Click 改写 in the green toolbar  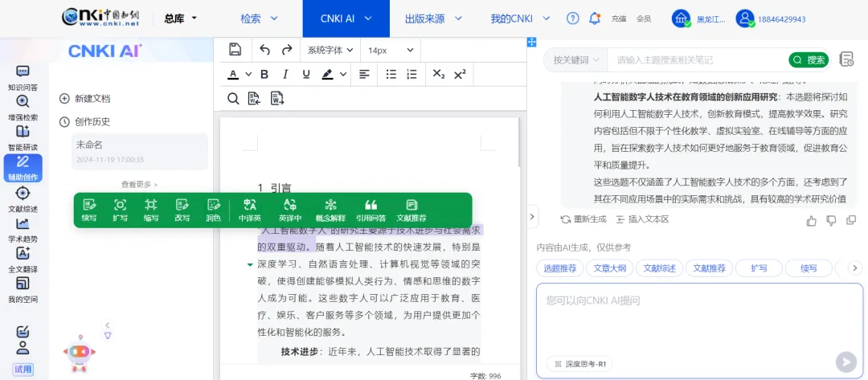[x=182, y=210]
